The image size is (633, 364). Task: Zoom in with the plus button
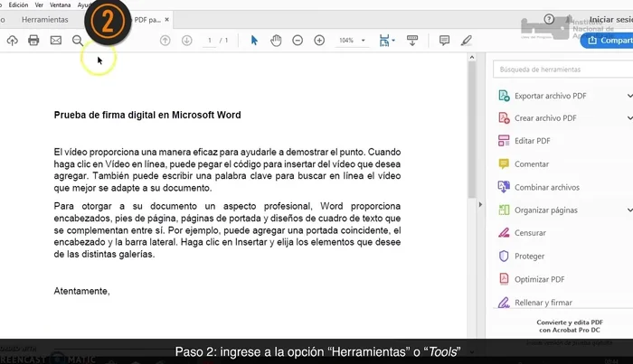319,41
